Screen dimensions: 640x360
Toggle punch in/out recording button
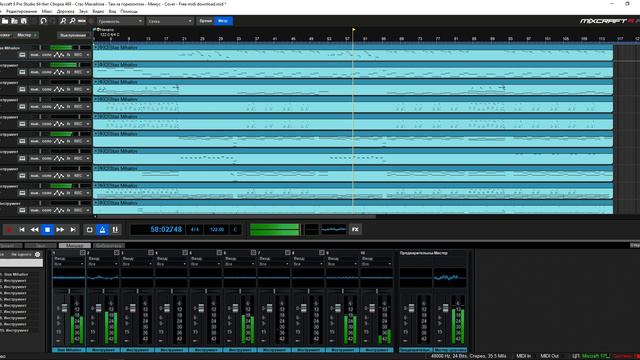pyautogui.click(x=115, y=230)
